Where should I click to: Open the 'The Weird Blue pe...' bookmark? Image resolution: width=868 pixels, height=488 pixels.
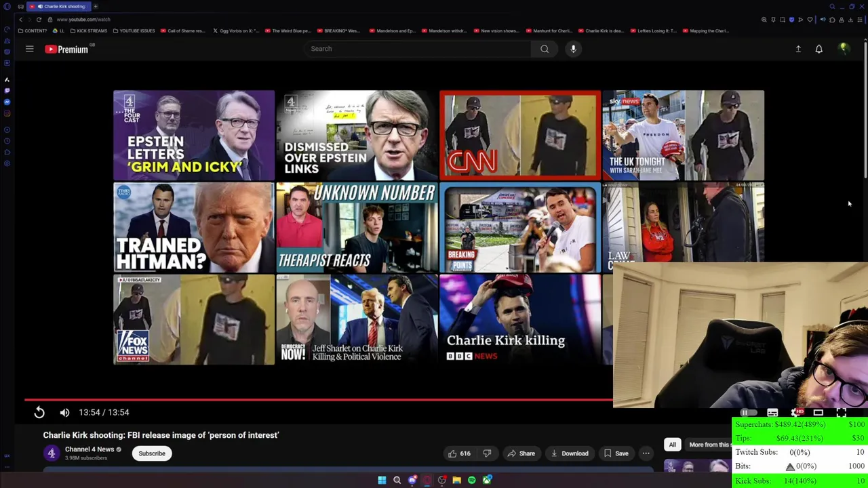pyautogui.click(x=288, y=30)
